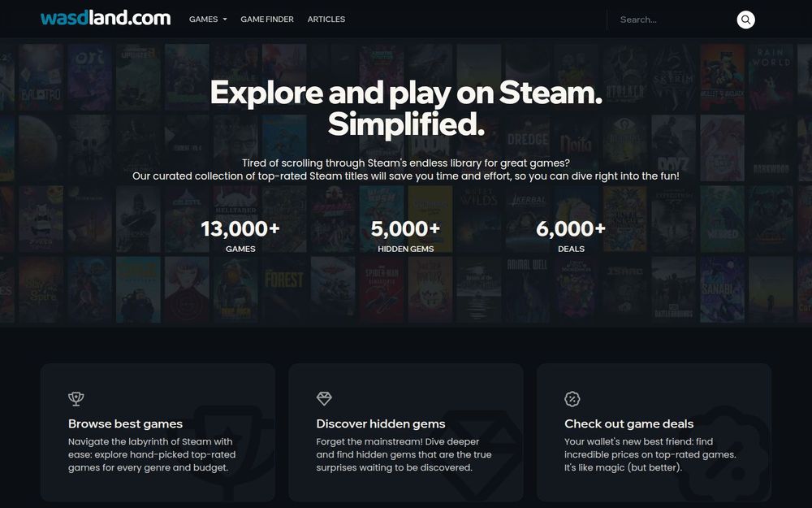
Task: Click the Rain World game cover thumbnail
Action: (x=771, y=78)
